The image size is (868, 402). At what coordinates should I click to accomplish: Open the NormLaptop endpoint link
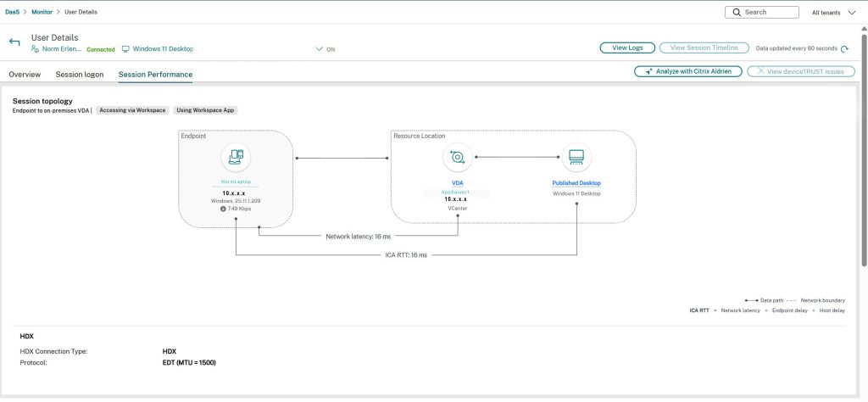(x=236, y=181)
